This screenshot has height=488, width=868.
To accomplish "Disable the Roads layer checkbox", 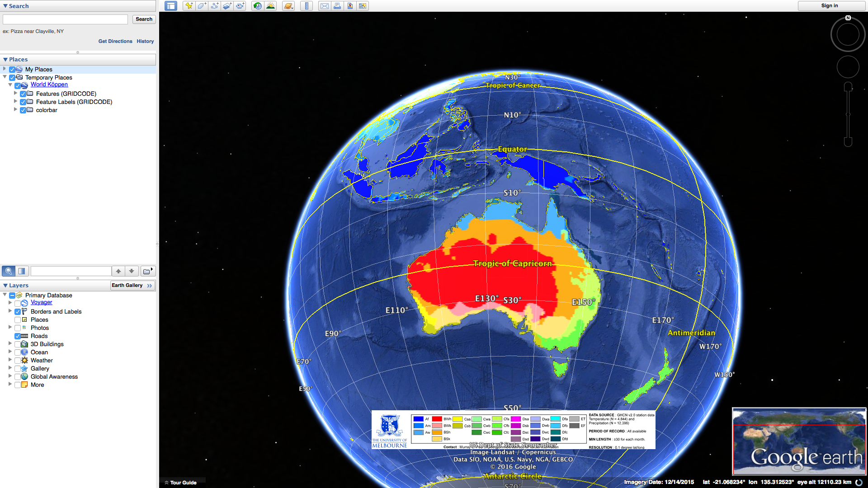I will (18, 336).
